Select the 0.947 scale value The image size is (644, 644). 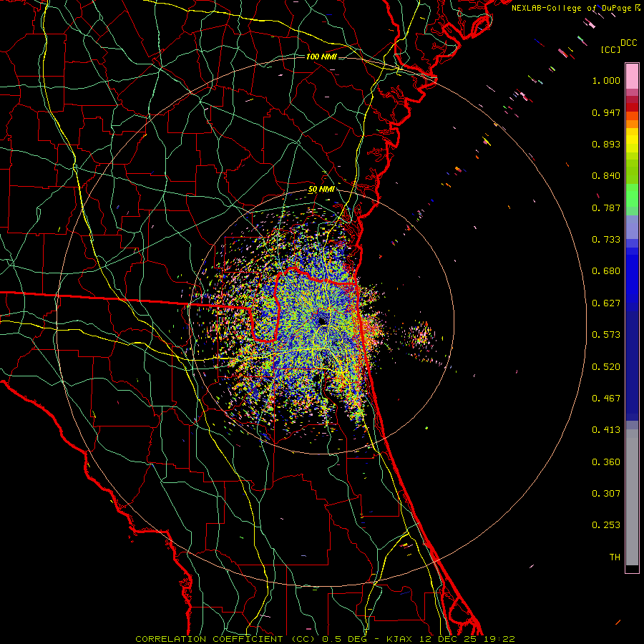(x=606, y=112)
